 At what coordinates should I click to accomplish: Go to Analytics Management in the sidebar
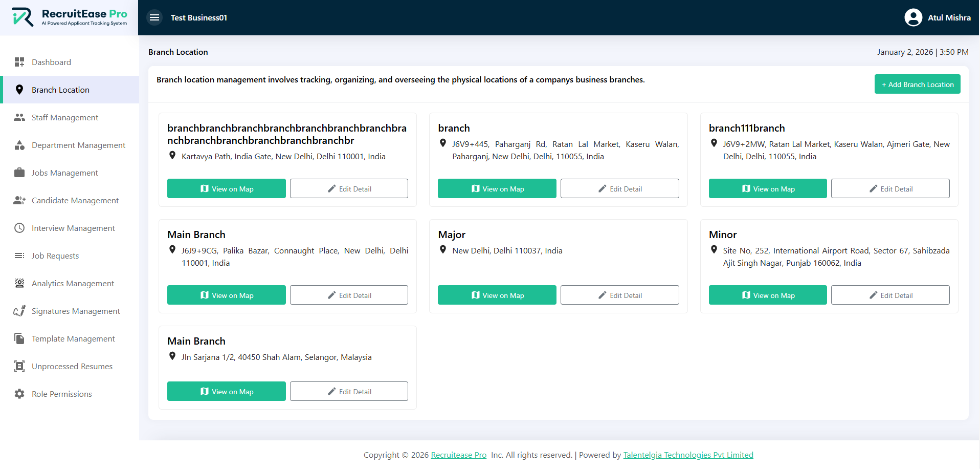point(71,283)
